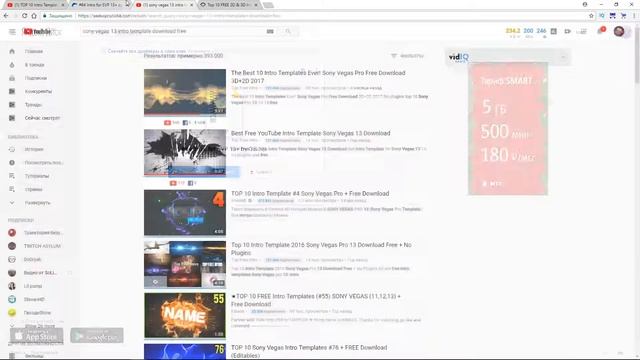Click the blue 246 vidIQ stat
Image resolution: width=640 pixels, height=360 pixels.
(x=541, y=31)
